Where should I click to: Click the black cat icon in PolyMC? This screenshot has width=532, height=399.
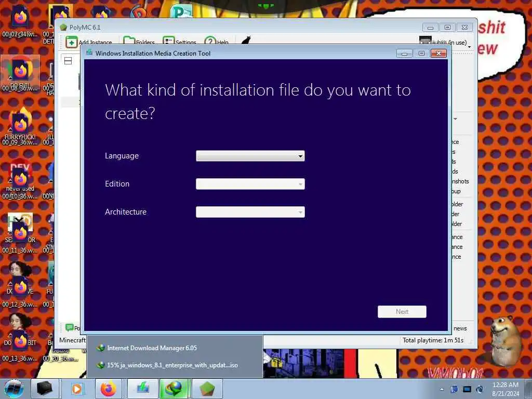pyautogui.click(x=246, y=41)
